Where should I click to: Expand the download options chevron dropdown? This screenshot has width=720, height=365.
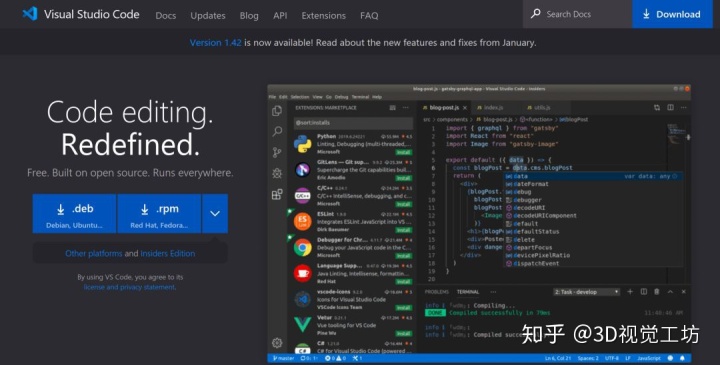pos(215,213)
